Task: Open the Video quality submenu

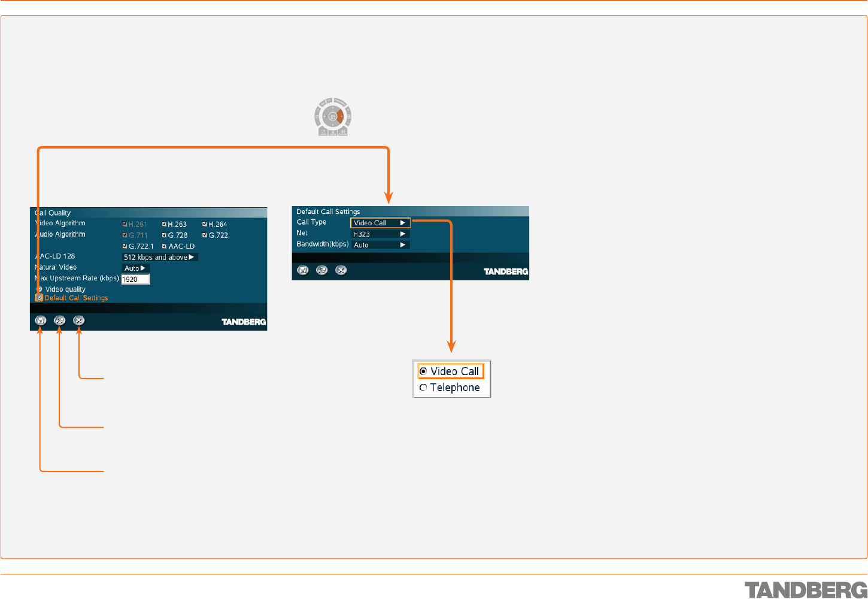Action: (x=61, y=289)
